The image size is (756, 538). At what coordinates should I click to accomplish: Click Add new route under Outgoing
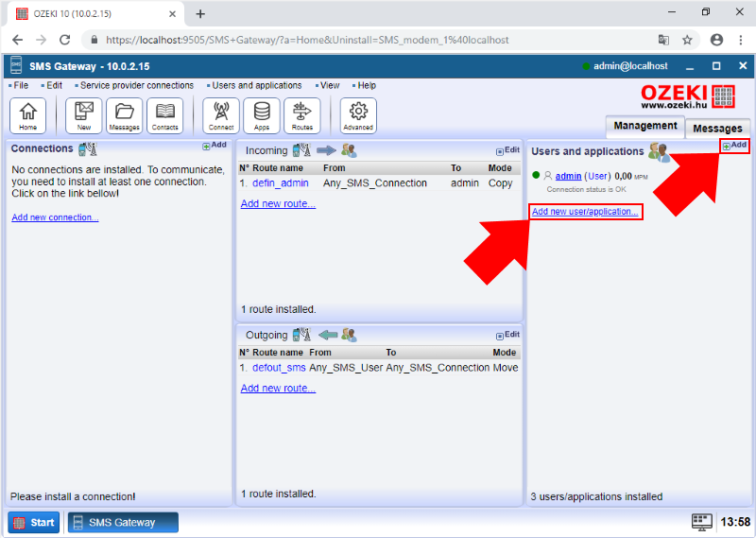(278, 388)
